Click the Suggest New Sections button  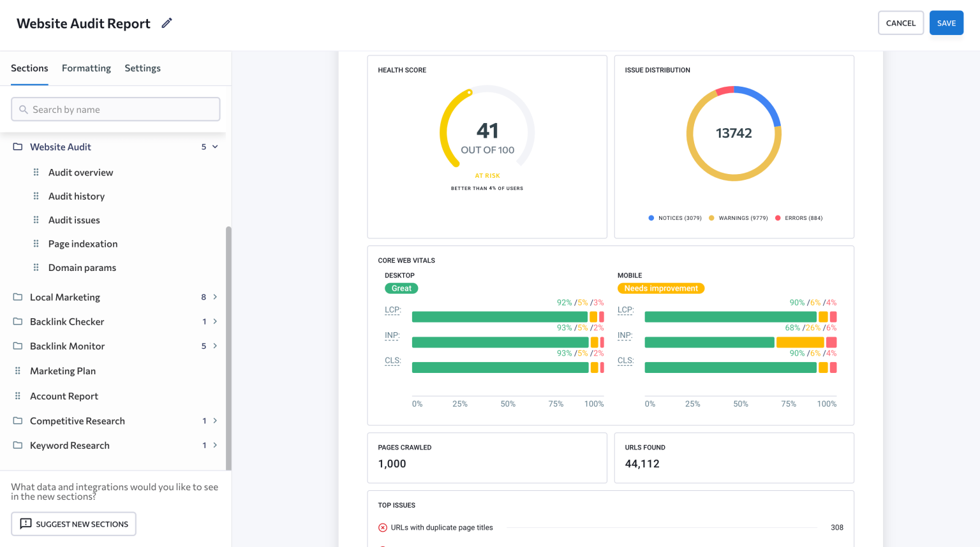(x=73, y=524)
